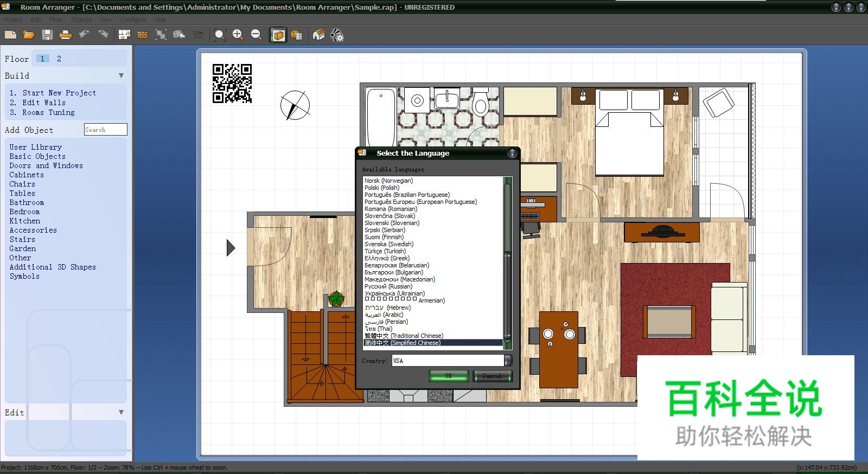Image resolution: width=868 pixels, height=474 pixels.
Task: Collapse the Build panel arrow
Action: (121, 75)
